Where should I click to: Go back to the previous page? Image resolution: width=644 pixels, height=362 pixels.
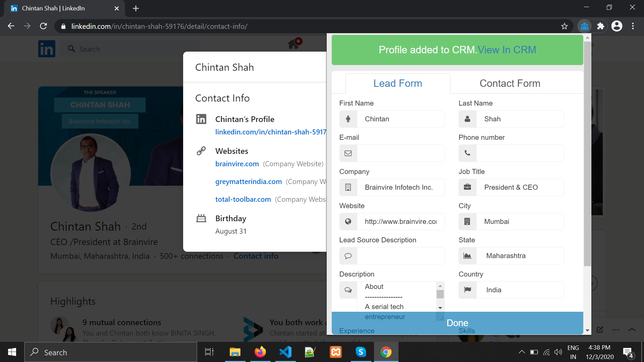coord(11,26)
